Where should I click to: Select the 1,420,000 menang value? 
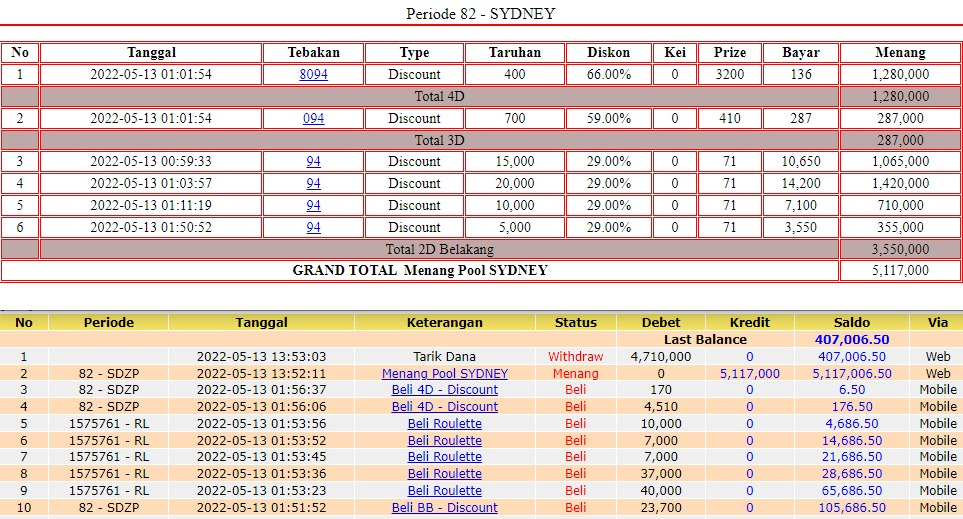900,184
